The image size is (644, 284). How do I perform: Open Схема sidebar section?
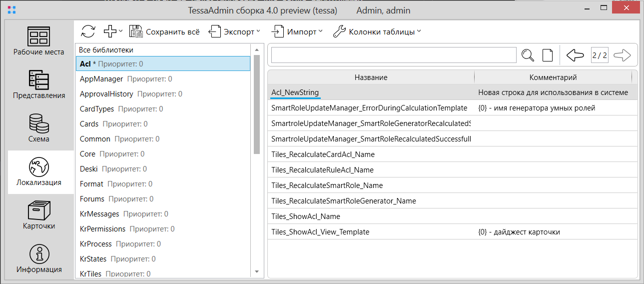tap(39, 128)
